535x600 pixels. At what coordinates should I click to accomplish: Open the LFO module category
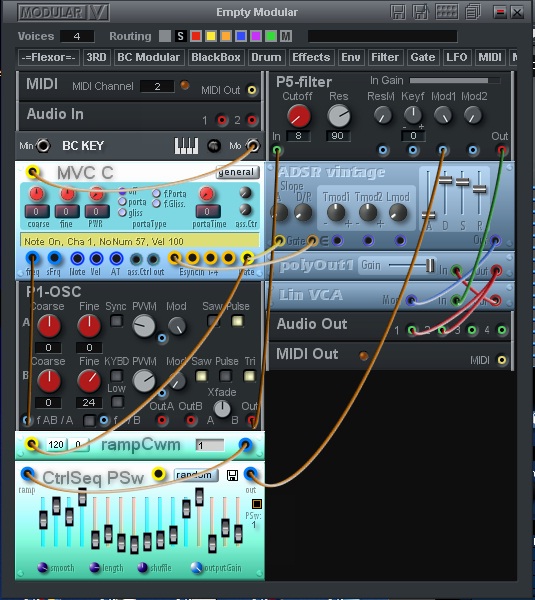457,57
